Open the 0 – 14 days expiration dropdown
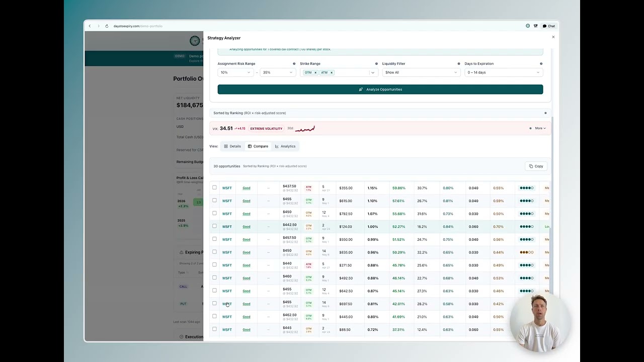The image size is (644, 362). click(x=504, y=72)
